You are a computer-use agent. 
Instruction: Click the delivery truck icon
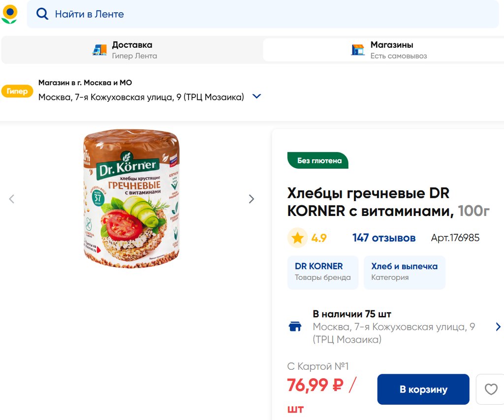tap(99, 50)
